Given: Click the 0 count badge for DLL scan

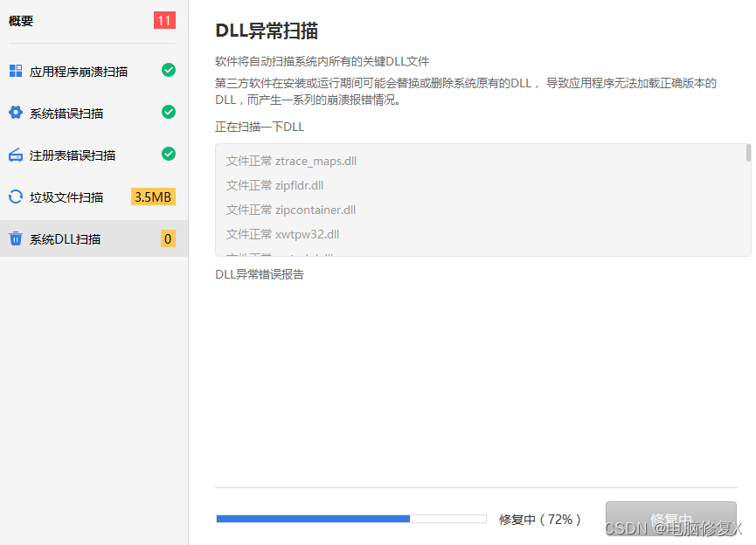Looking at the screenshot, I should (x=168, y=238).
